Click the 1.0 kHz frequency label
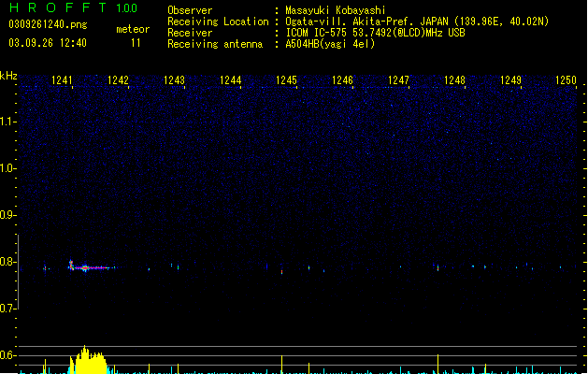Viewport: 588px width, 374px height. tap(7, 168)
